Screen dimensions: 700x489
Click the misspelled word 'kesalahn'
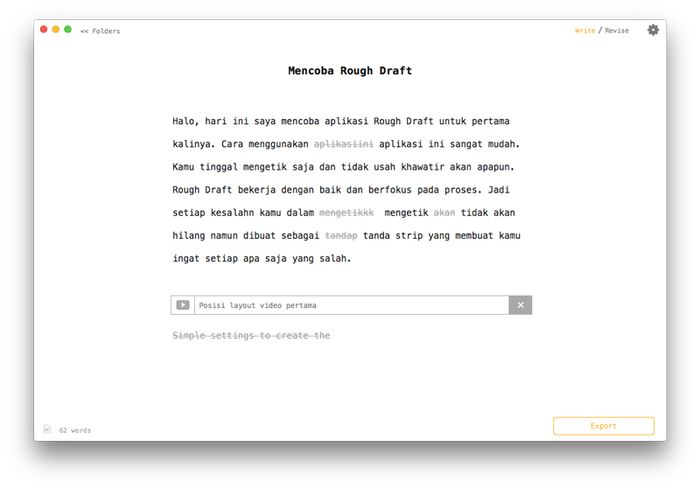click(x=232, y=213)
